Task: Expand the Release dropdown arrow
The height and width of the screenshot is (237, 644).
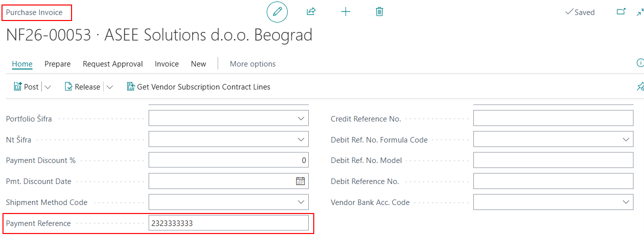Action: pos(110,87)
